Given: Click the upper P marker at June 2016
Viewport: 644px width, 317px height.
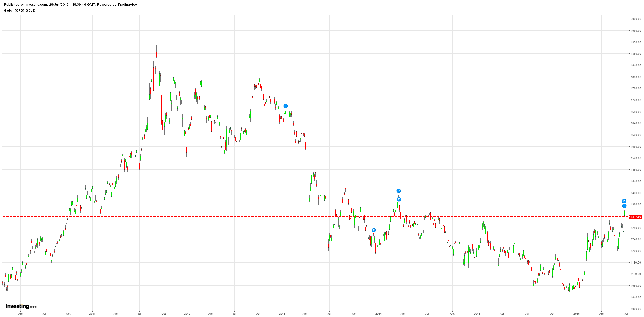Looking at the screenshot, I should click(x=624, y=201).
